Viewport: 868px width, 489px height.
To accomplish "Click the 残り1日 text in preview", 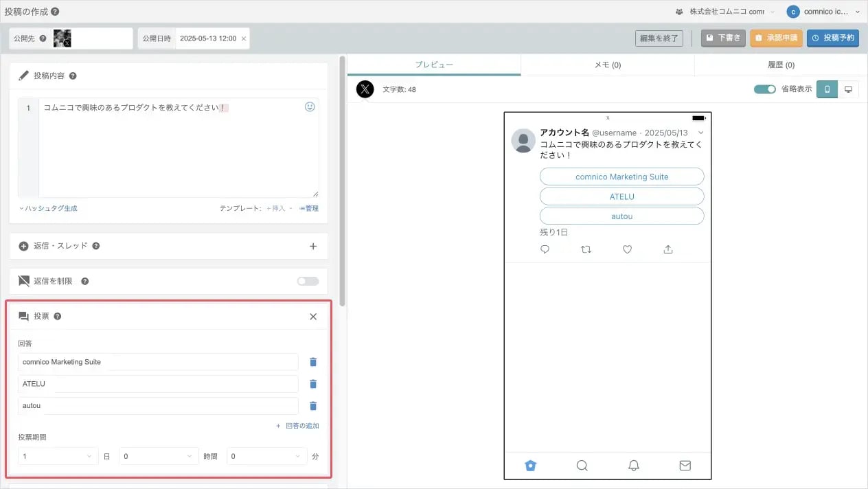I will (x=554, y=232).
